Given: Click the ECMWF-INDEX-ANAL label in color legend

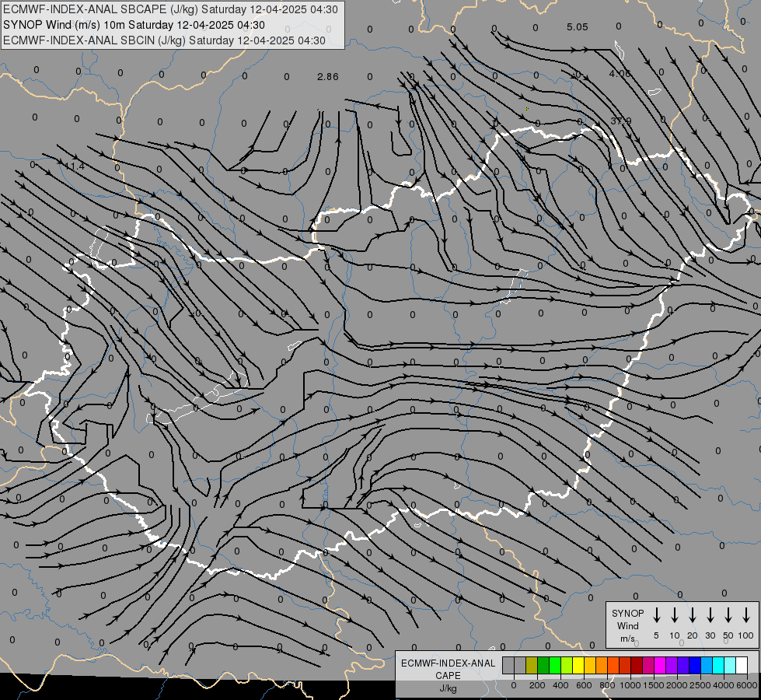Looking at the screenshot, I should pyautogui.click(x=448, y=663).
